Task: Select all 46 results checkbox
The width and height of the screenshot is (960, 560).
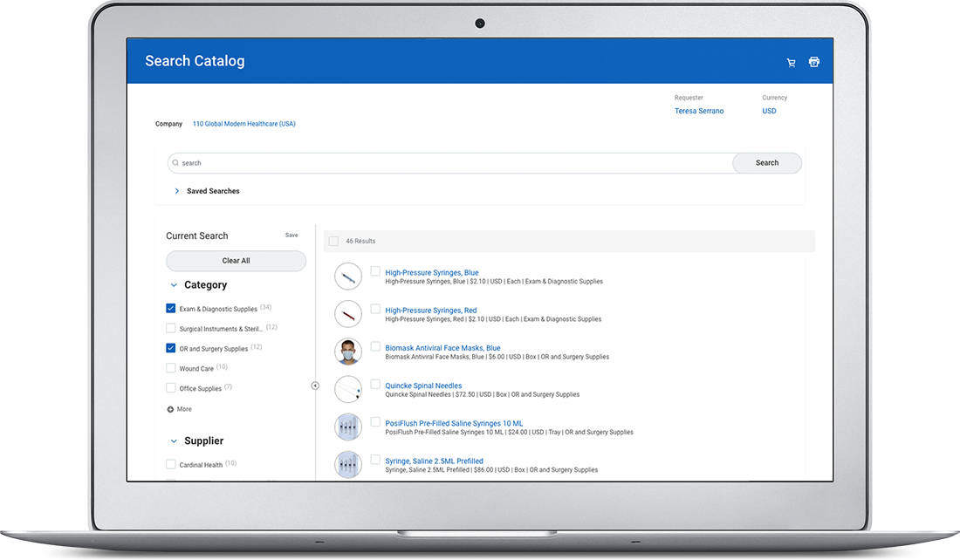Action: click(x=333, y=241)
